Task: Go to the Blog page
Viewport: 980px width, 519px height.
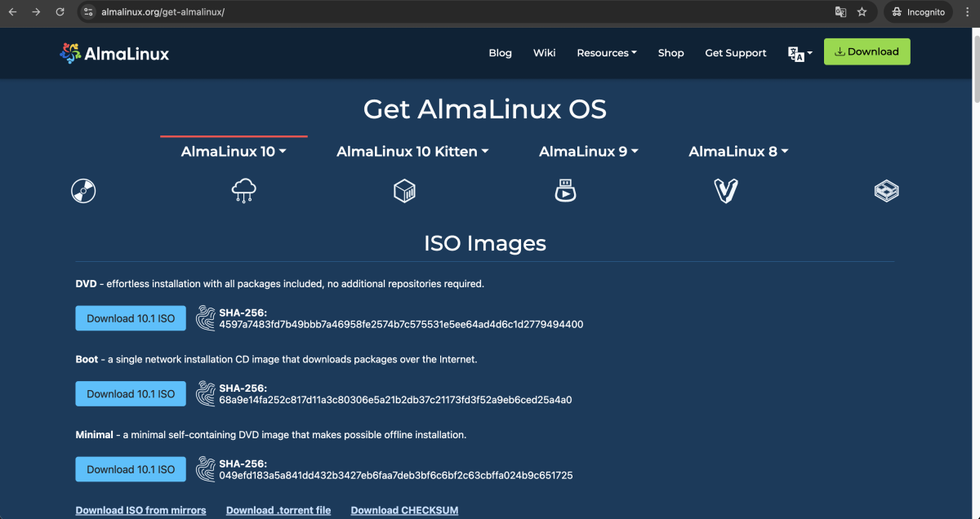Action: pos(500,53)
